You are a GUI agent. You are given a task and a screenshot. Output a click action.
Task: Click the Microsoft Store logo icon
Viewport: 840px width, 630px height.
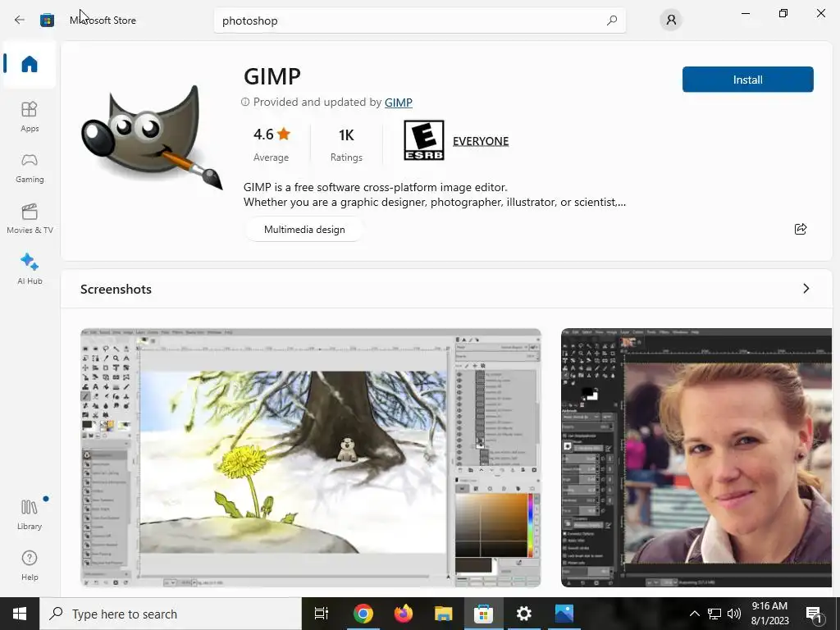pyautogui.click(x=47, y=21)
